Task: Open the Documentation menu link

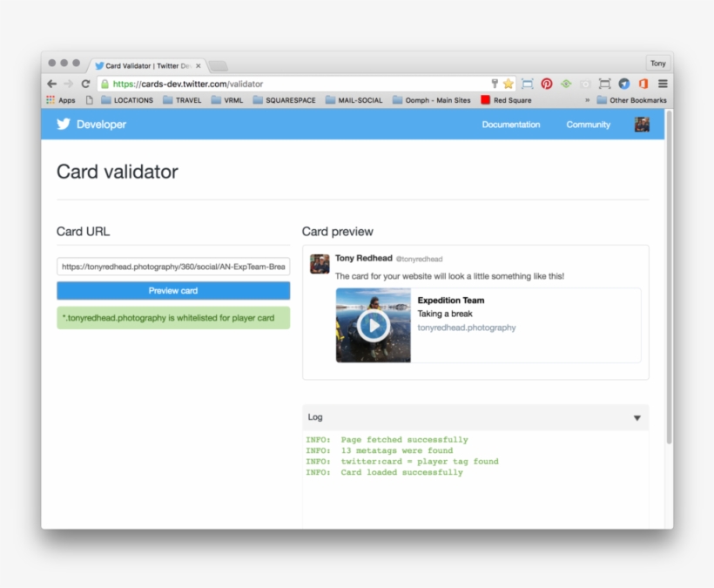Action: [x=511, y=125]
